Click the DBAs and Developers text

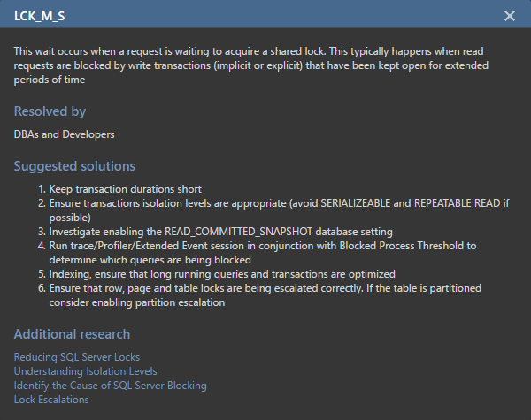coord(64,134)
